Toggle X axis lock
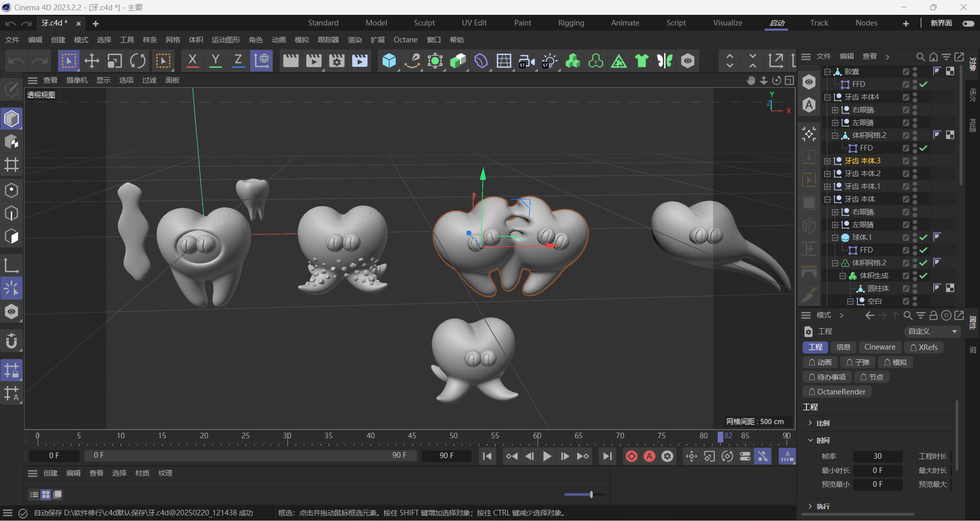980x521 pixels. [192, 61]
